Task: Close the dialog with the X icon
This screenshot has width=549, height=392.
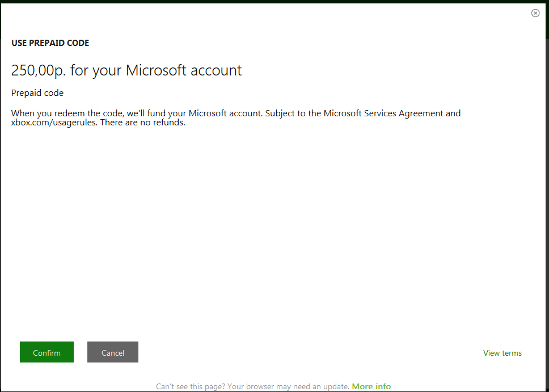Action: [x=535, y=13]
